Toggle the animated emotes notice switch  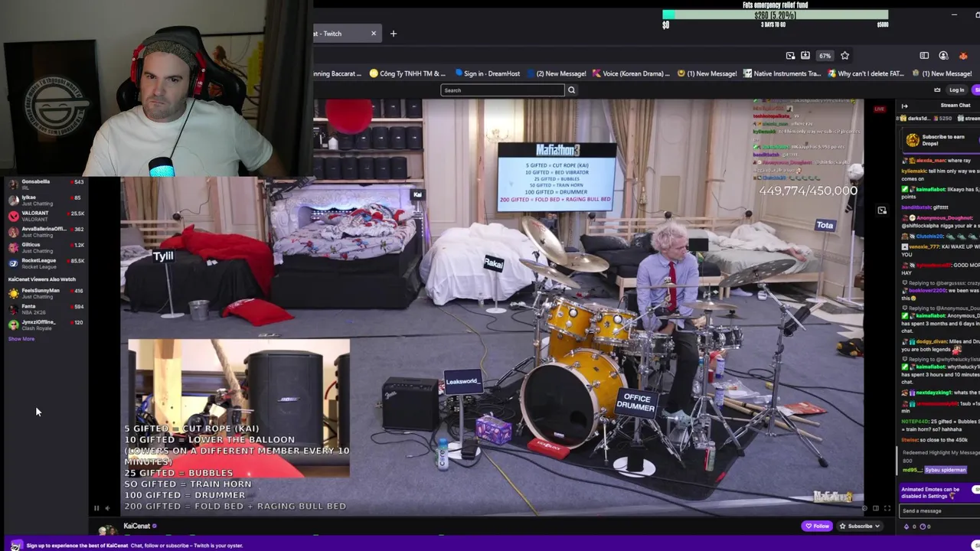coord(975,490)
